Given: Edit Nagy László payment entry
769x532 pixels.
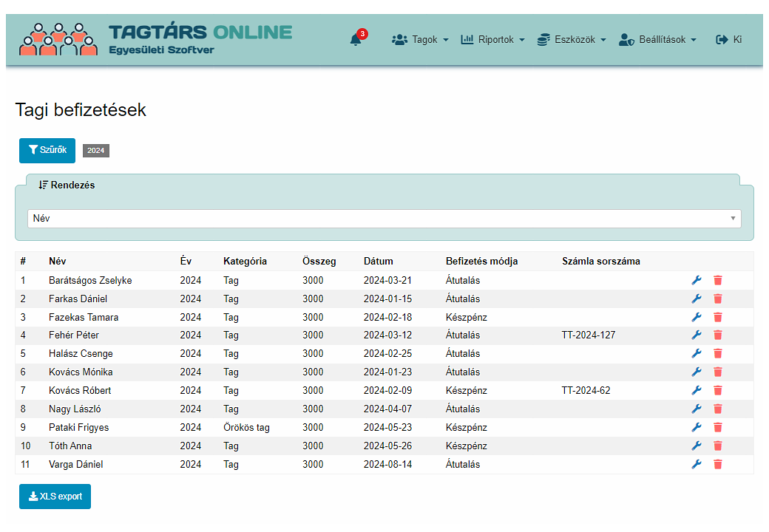Looking at the screenshot, I should point(697,409).
